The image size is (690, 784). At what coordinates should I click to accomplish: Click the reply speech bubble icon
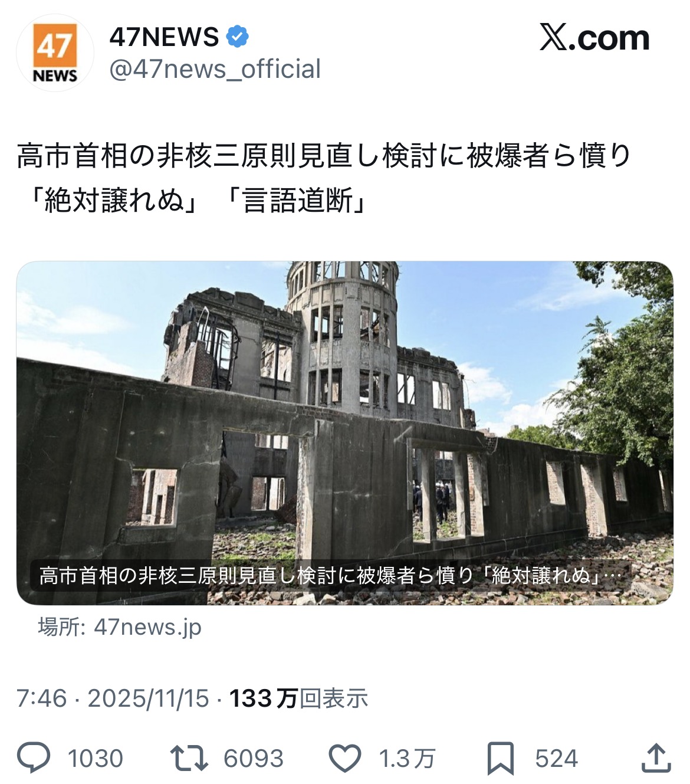[x=34, y=758]
